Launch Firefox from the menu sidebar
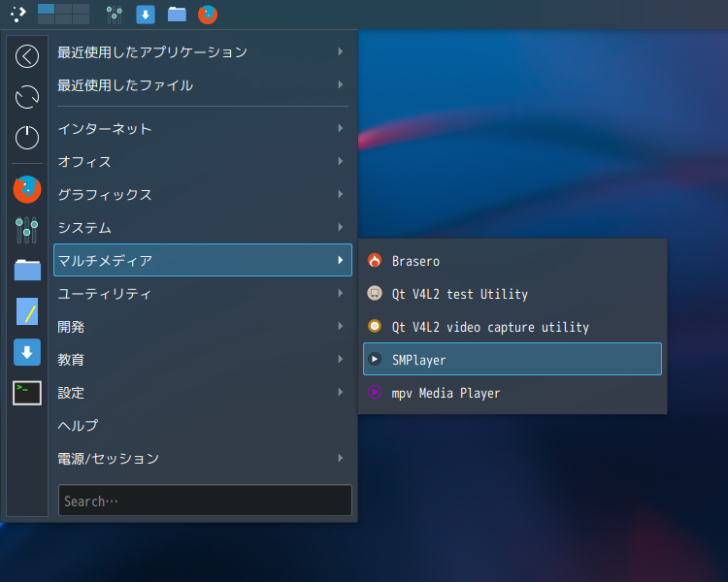Screen dimensions: 728x582 (x=27, y=189)
